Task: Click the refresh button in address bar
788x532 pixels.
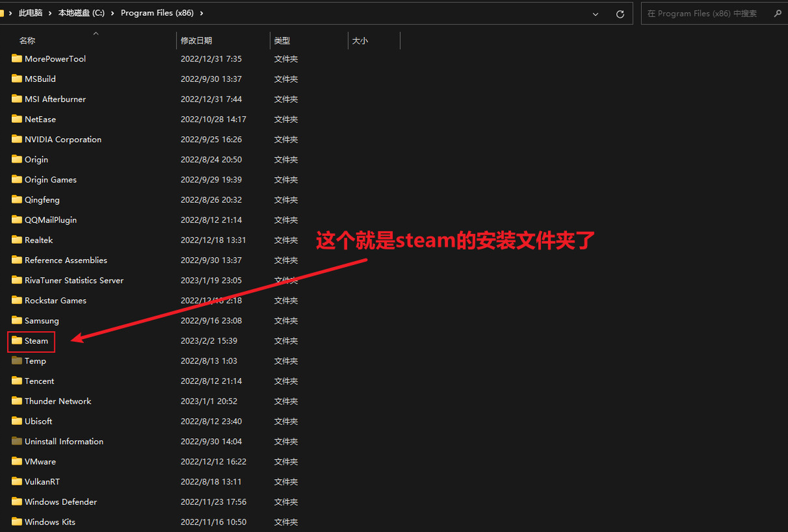Action: (620, 14)
